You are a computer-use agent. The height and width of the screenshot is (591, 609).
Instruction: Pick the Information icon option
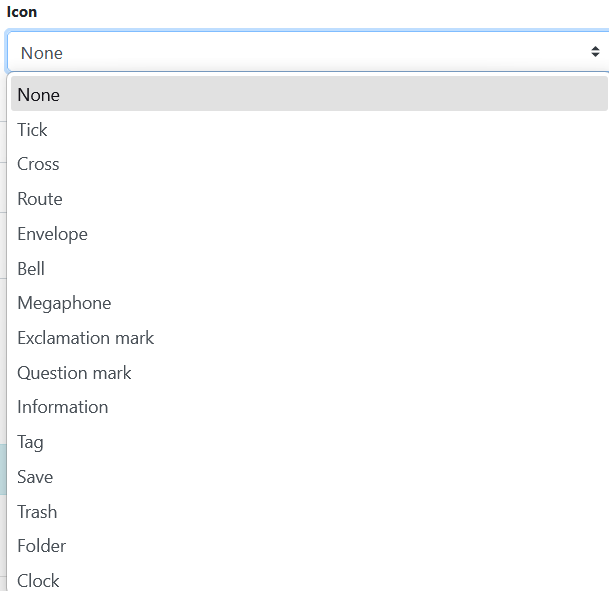click(x=62, y=407)
